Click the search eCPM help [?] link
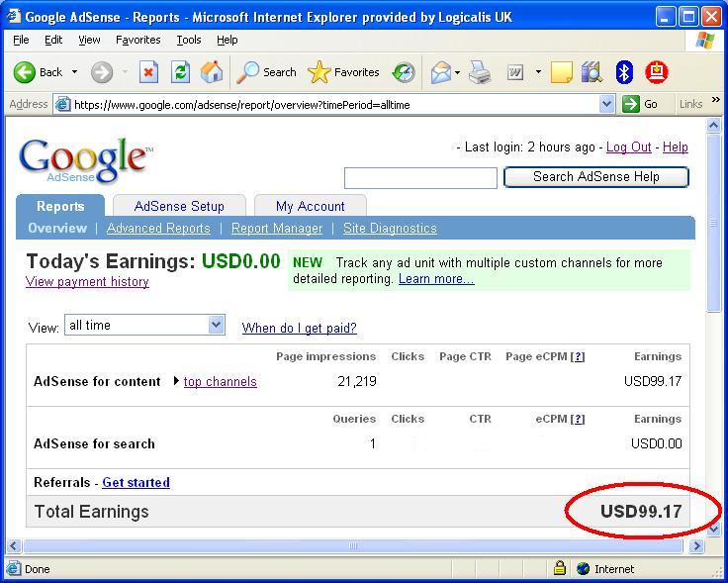 coord(578,419)
